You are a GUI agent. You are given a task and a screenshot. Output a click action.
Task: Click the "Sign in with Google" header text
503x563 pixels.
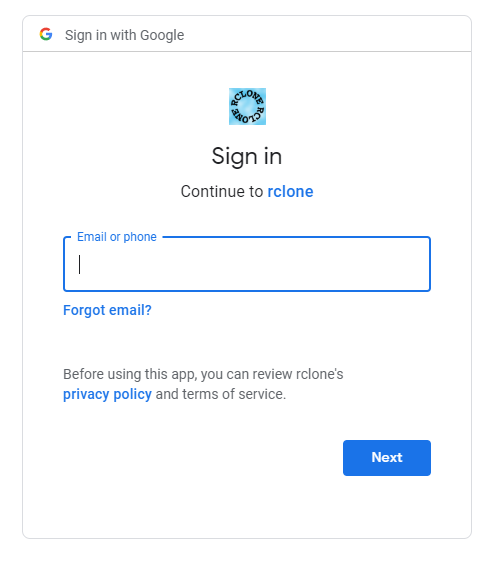125,35
